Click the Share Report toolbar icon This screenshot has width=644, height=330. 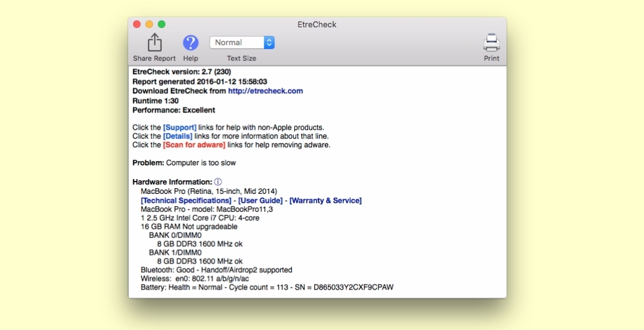click(154, 43)
